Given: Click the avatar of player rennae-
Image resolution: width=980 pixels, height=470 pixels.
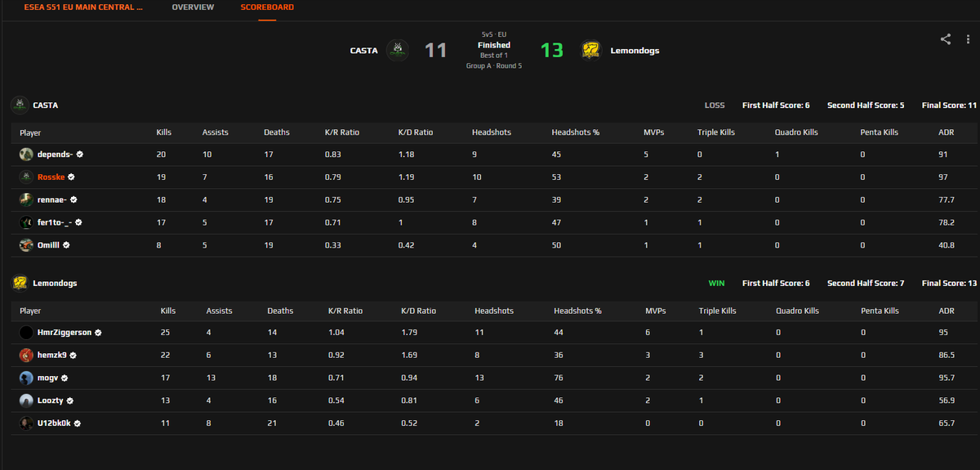Looking at the screenshot, I should (x=27, y=199).
